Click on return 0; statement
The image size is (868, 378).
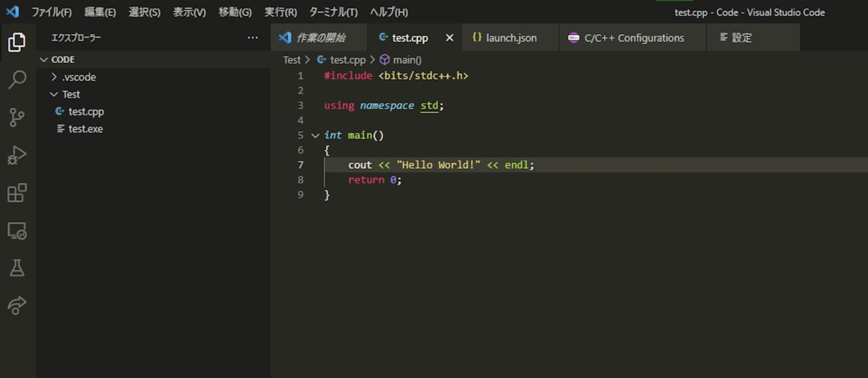(375, 180)
